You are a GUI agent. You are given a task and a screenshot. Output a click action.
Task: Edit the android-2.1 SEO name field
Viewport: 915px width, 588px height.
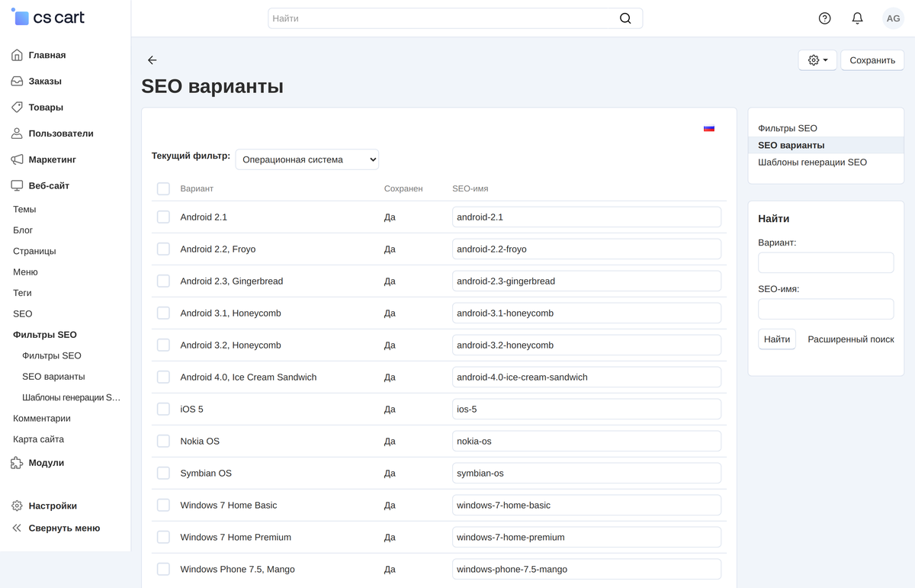(586, 217)
